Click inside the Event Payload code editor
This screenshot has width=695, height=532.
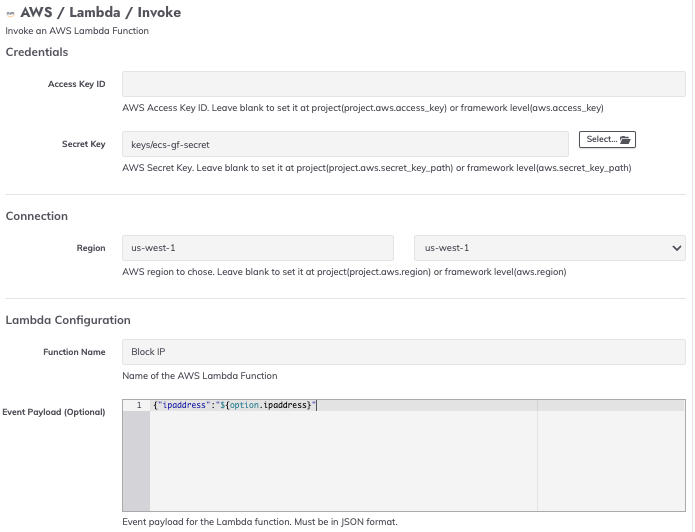[404, 455]
